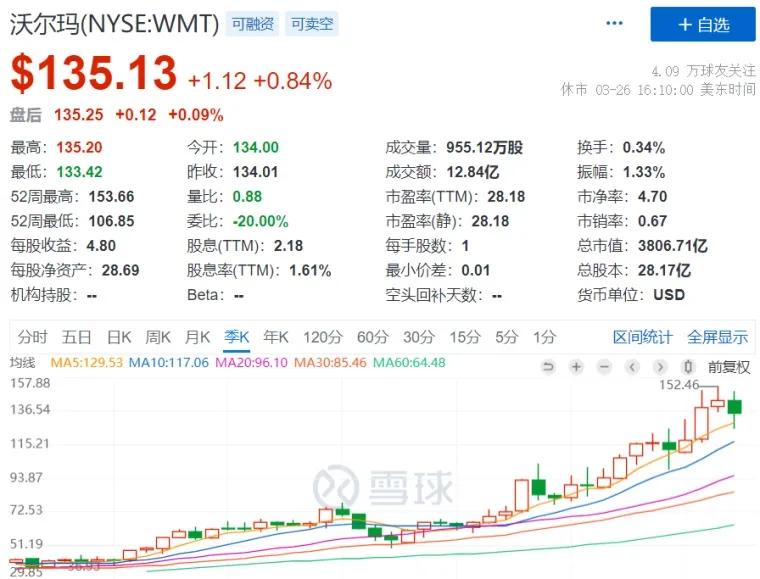
Task: Click the MA10:117.06 indicator label
Action: (x=169, y=362)
